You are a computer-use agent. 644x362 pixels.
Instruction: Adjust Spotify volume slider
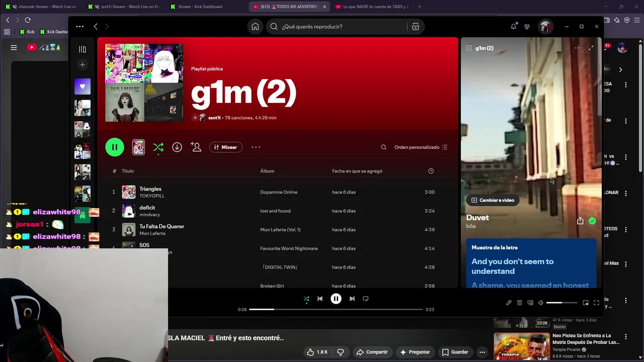click(x=561, y=303)
